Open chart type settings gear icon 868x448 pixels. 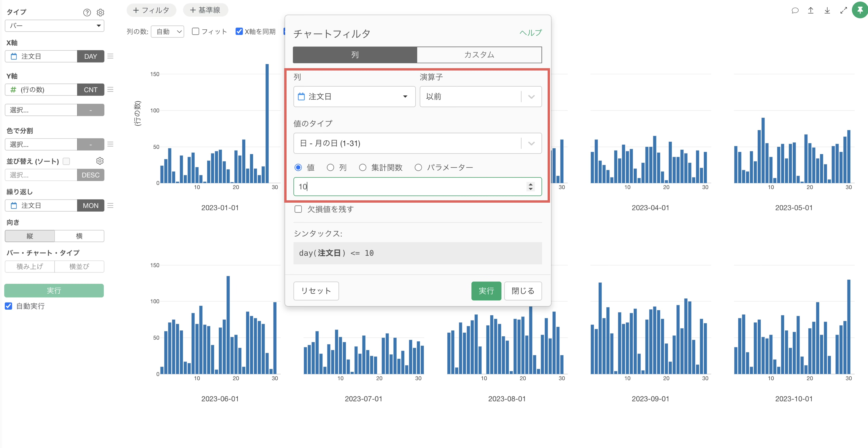point(100,12)
